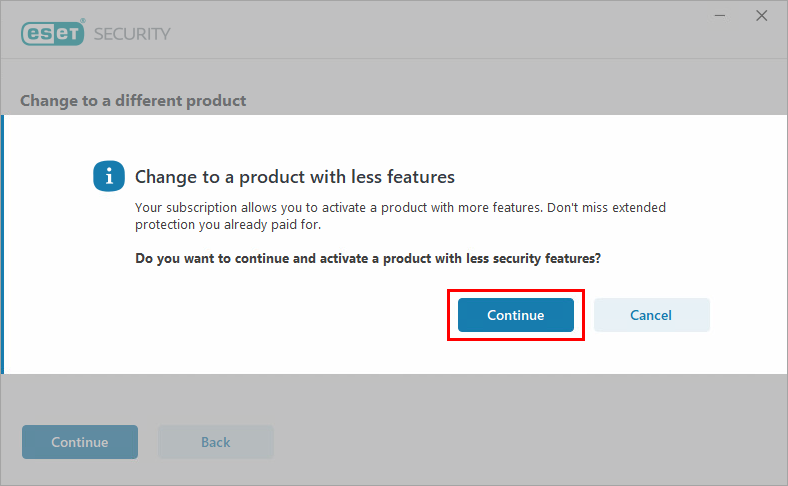Image resolution: width=788 pixels, height=486 pixels.
Task: Click 'Change to a different product' heading
Action: click(133, 100)
